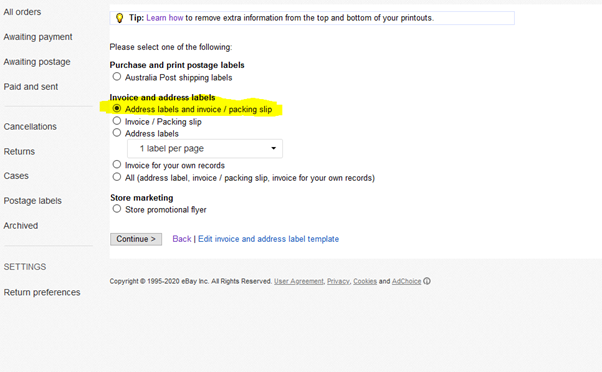The width and height of the screenshot is (602, 372).
Task: Click the lightbulb tip icon
Action: click(x=119, y=18)
